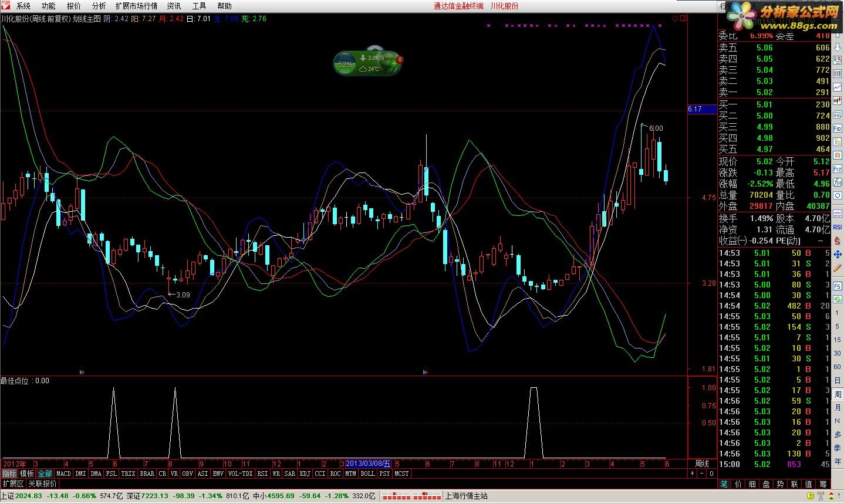Select the KDJ indicator tab

305,473
